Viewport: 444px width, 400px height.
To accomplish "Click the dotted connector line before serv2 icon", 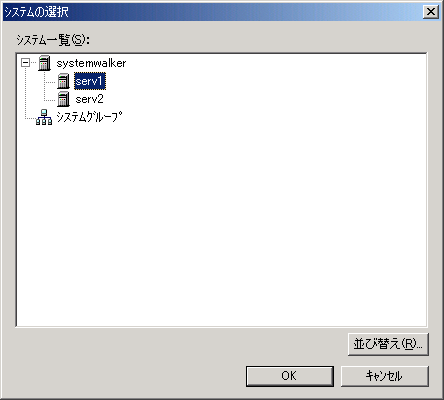I will pyautogui.click(x=50, y=100).
